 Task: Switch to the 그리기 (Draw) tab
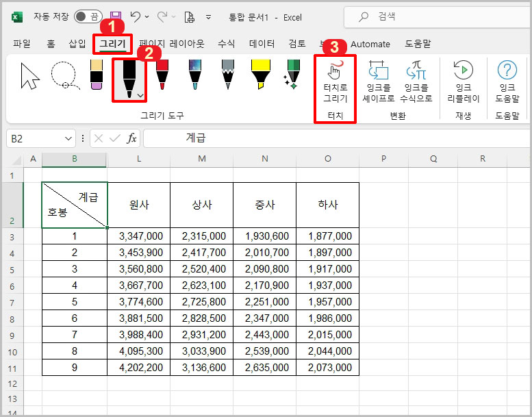[112, 44]
